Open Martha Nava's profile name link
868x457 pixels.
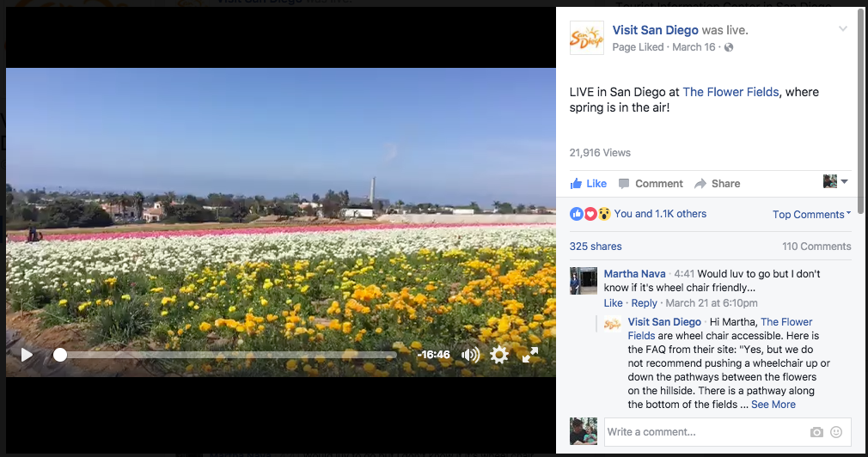pos(634,274)
